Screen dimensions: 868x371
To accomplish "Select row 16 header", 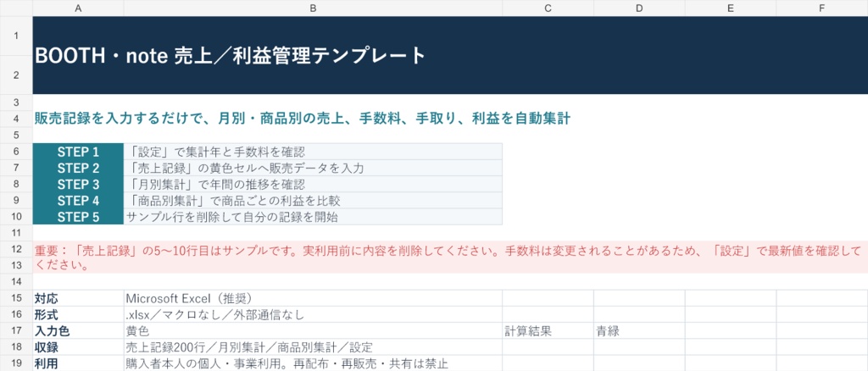I will point(16,314).
